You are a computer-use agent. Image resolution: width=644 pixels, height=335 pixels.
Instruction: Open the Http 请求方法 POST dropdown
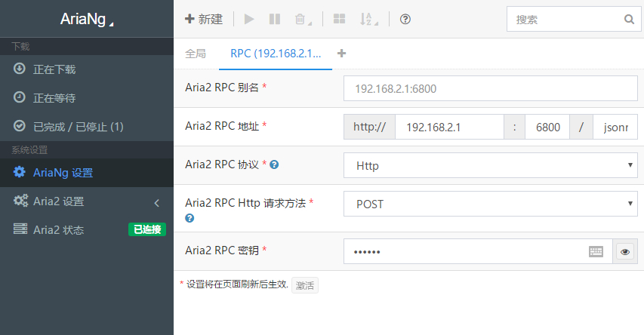[491, 204]
